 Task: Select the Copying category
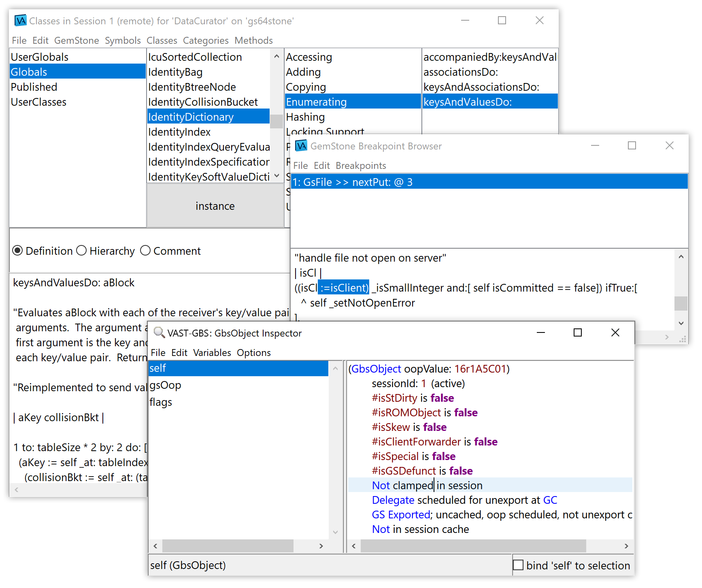(353, 87)
